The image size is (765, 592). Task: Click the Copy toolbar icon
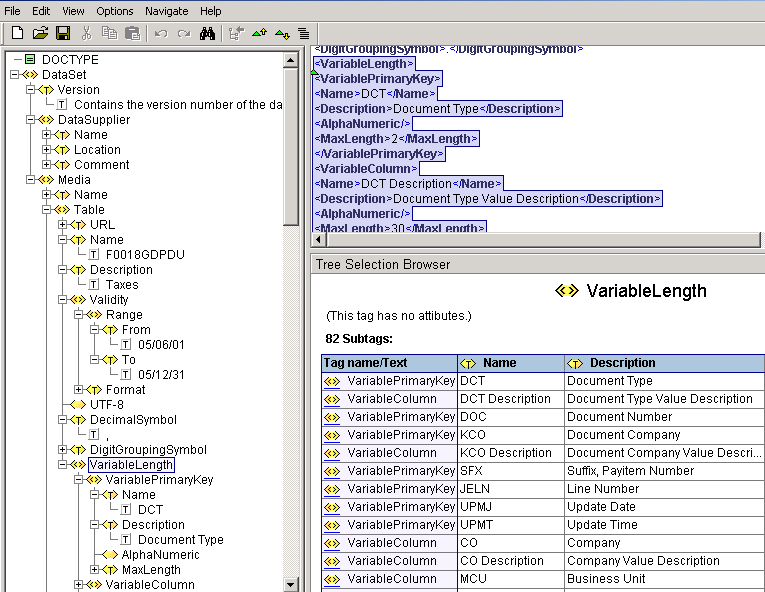point(109,33)
